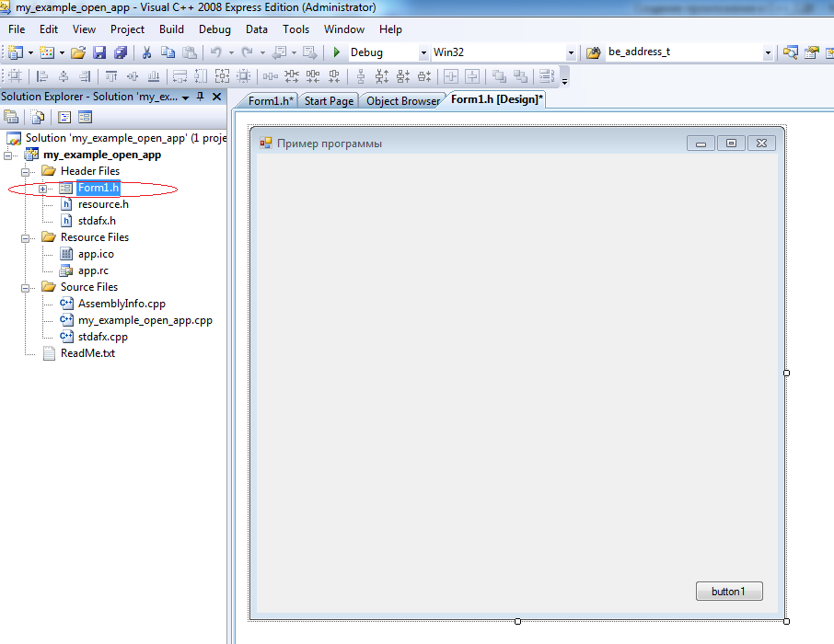Select my_example_open_app.cpp in Solution Explorer

145,320
